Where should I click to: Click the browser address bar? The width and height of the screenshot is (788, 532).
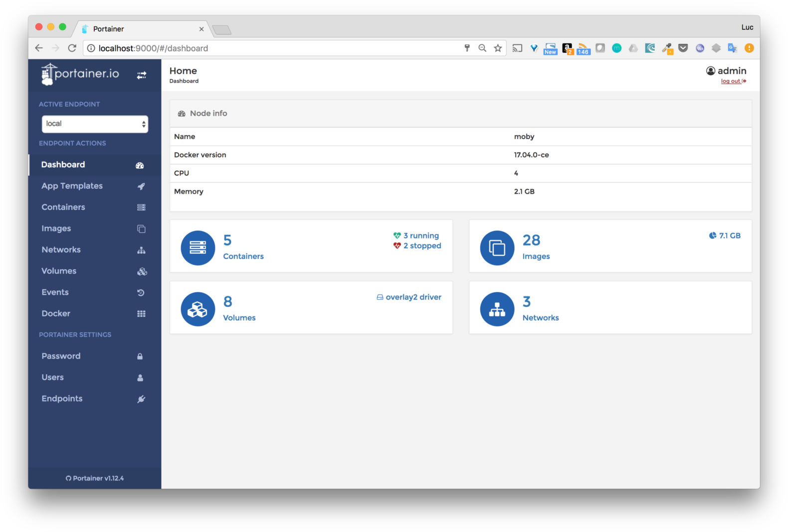[x=274, y=48]
